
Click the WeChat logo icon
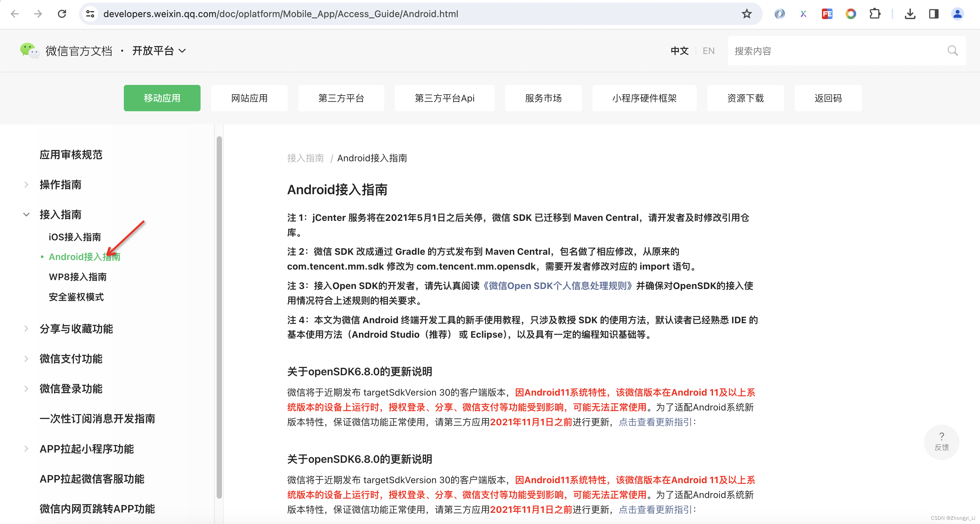point(29,50)
